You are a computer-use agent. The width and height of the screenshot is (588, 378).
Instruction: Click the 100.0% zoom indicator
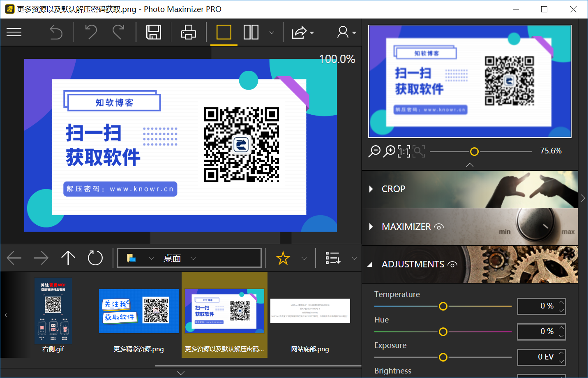coord(337,59)
